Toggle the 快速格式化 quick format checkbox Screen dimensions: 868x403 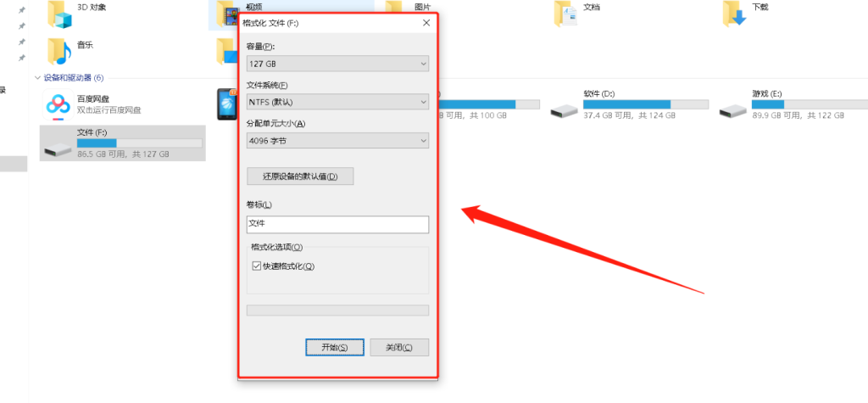pyautogui.click(x=256, y=266)
